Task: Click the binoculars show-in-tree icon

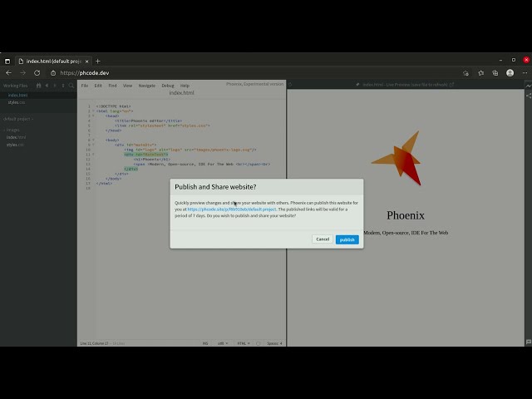Action: click(x=38, y=86)
